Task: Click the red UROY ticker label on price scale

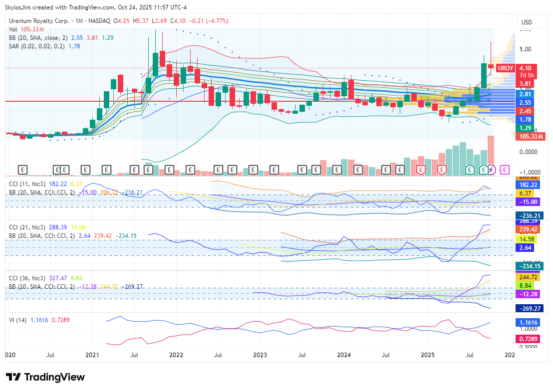Action: [506, 68]
